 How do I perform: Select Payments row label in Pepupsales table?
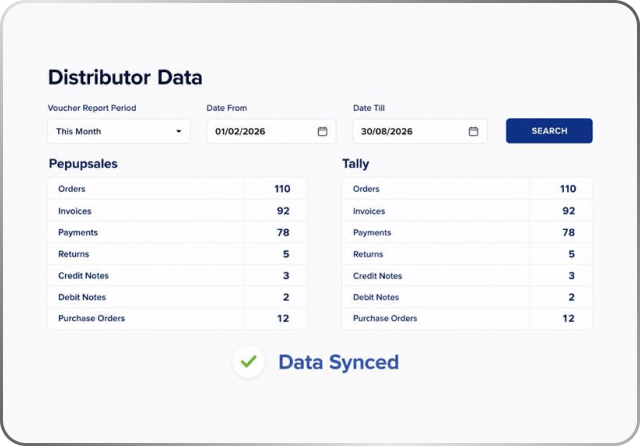pyautogui.click(x=78, y=233)
